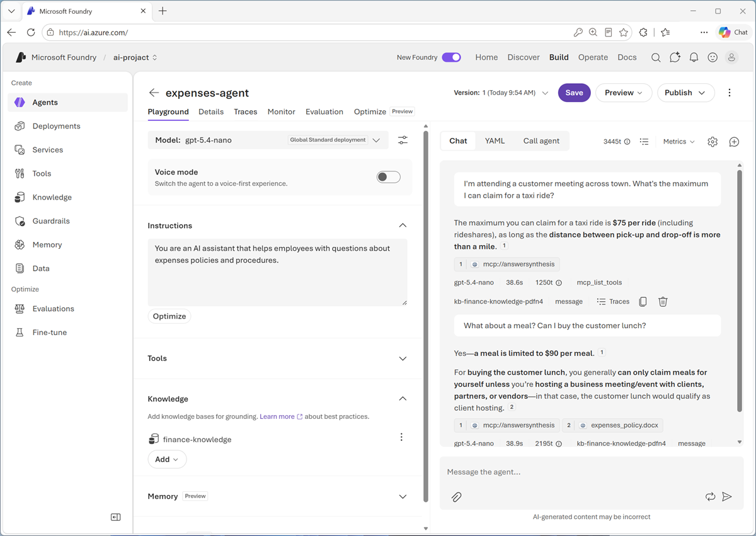Click the Optimize instructions button

click(169, 316)
